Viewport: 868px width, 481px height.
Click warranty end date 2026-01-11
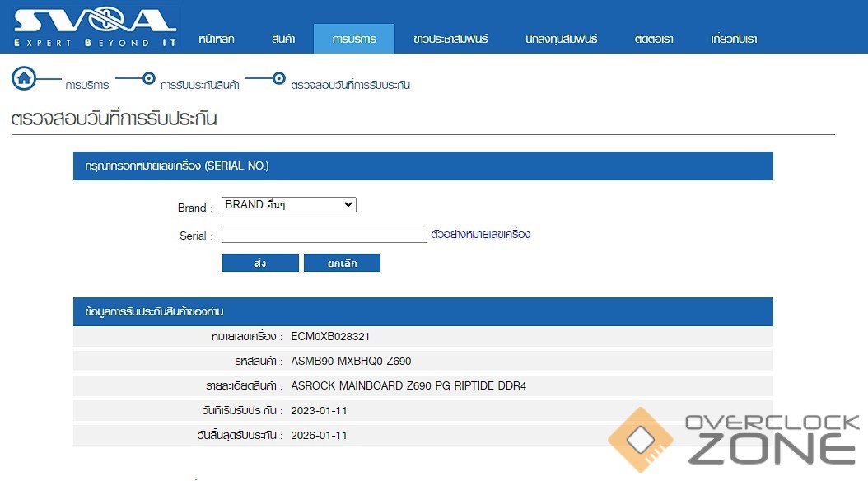point(319,436)
